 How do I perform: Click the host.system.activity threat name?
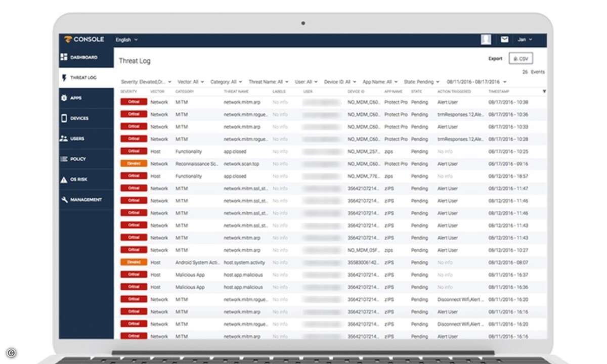tap(244, 262)
